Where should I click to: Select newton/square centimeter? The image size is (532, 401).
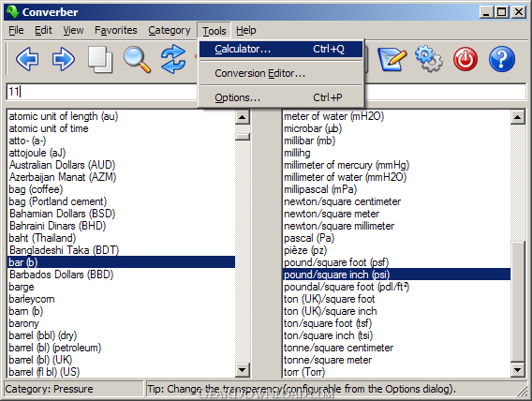point(343,201)
